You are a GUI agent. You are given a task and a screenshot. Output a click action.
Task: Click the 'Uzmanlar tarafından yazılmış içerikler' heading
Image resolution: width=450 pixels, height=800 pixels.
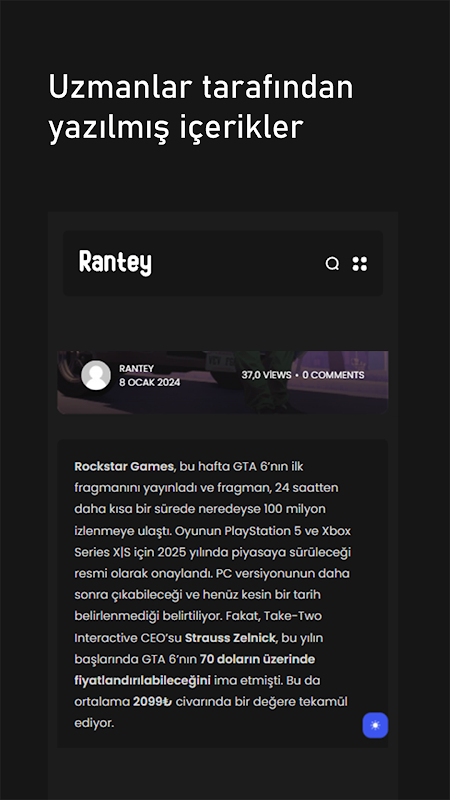(x=201, y=107)
